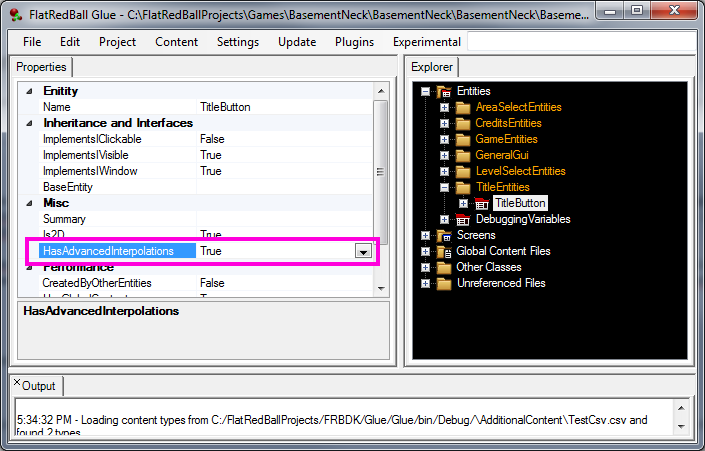The width and height of the screenshot is (705, 451).
Task: Open the Content menu
Action: click(176, 42)
